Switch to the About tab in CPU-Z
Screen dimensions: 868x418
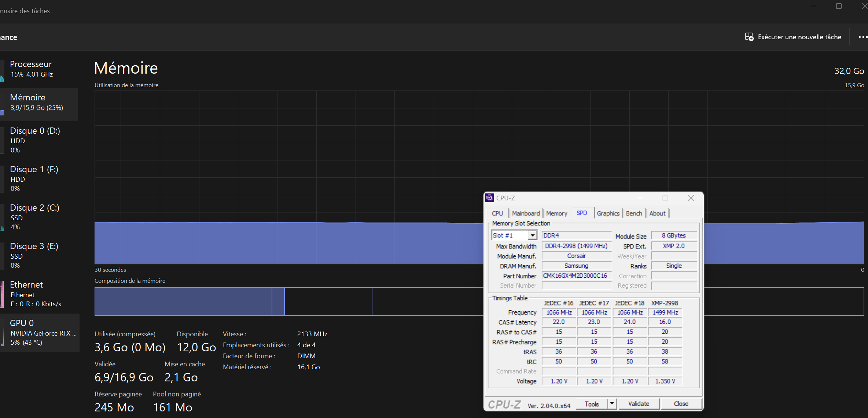[x=657, y=213]
